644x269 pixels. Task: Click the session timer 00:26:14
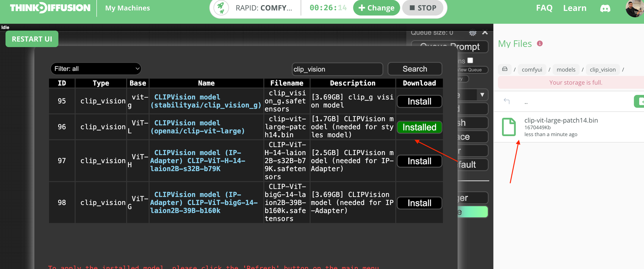click(x=328, y=8)
